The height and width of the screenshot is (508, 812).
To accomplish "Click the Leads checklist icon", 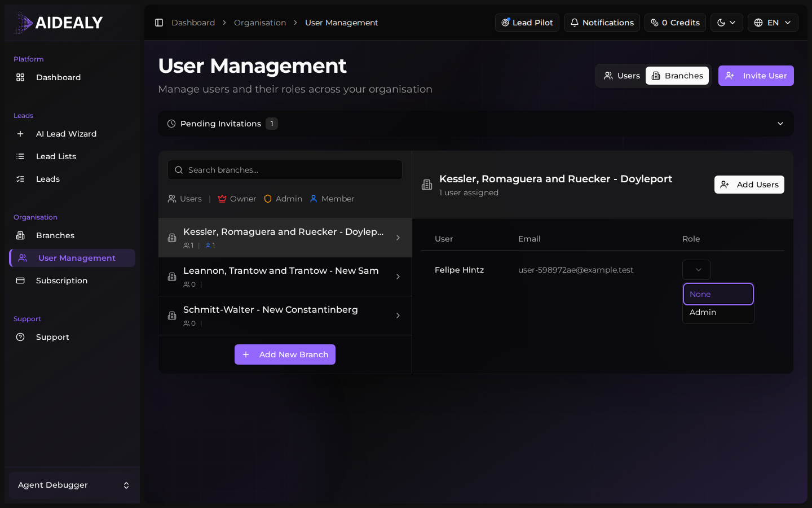I will [20, 179].
